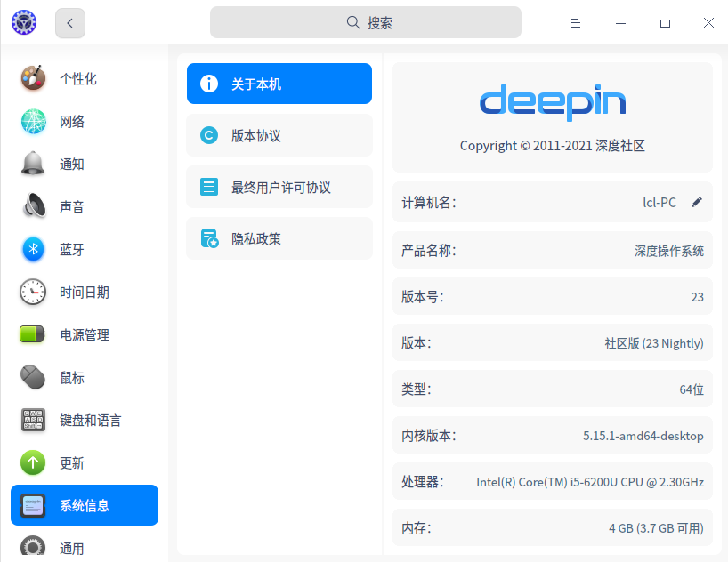Open 最终用户许可协议 page

279,187
